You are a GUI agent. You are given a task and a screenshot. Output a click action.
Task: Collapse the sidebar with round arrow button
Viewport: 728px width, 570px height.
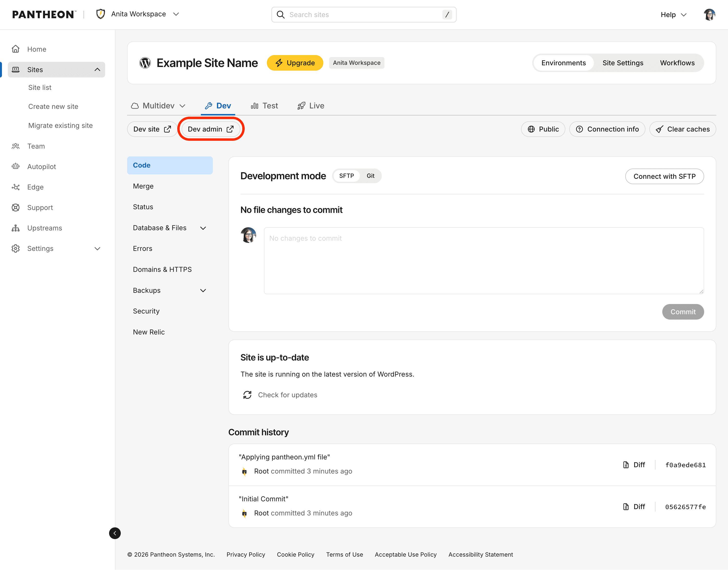coord(115,533)
